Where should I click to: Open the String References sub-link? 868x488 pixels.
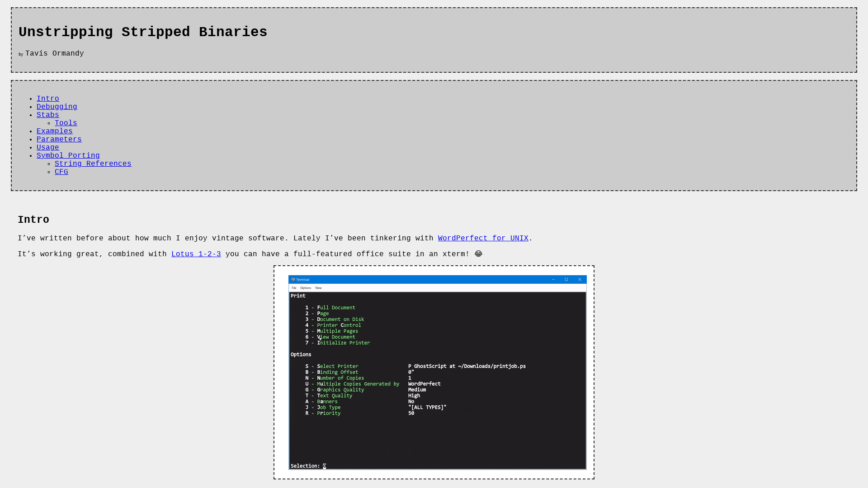[x=93, y=164]
